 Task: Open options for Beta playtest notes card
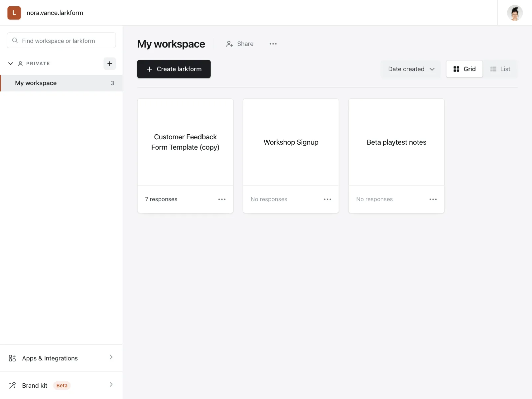pyautogui.click(x=433, y=199)
